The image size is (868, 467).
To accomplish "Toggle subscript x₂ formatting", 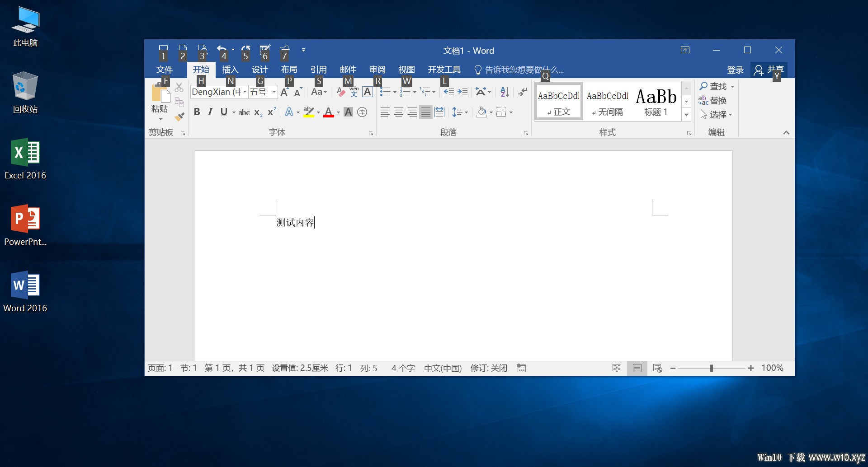I will click(258, 112).
